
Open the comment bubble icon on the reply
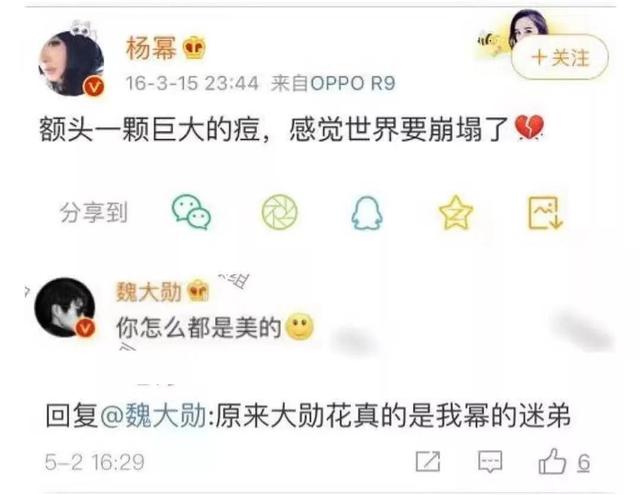(x=490, y=462)
